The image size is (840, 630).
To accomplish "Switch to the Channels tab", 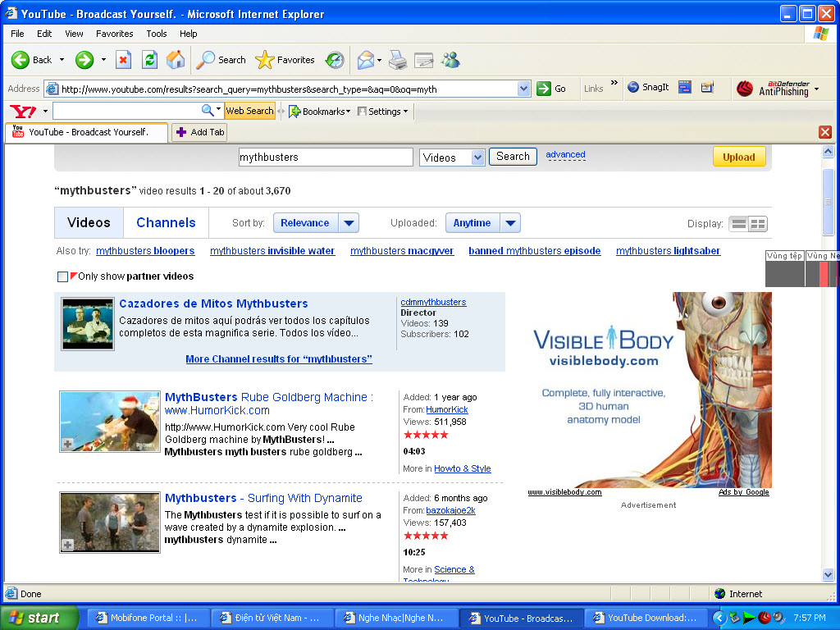I will 166,223.
